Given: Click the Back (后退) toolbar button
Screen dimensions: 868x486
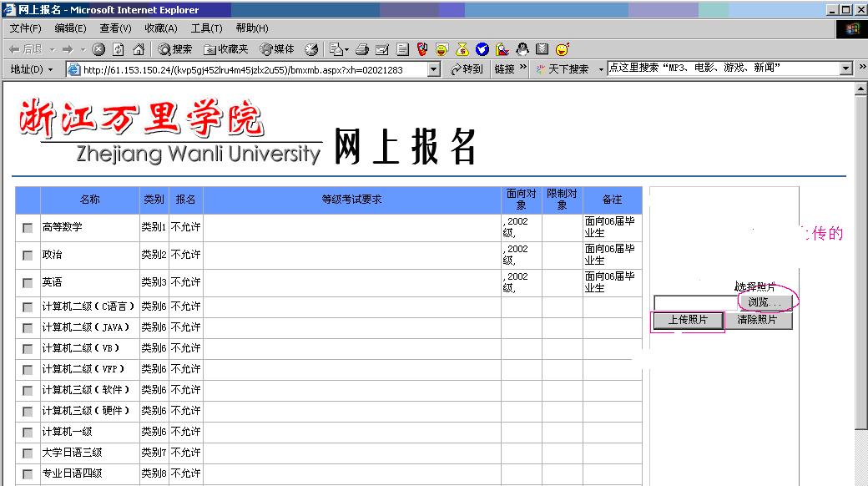Looking at the screenshot, I should point(26,49).
